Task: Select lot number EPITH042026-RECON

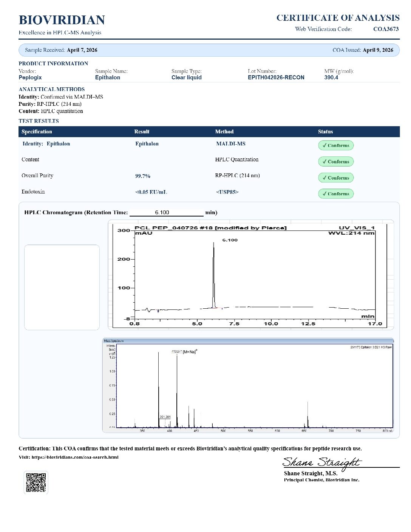Action: 276,77
